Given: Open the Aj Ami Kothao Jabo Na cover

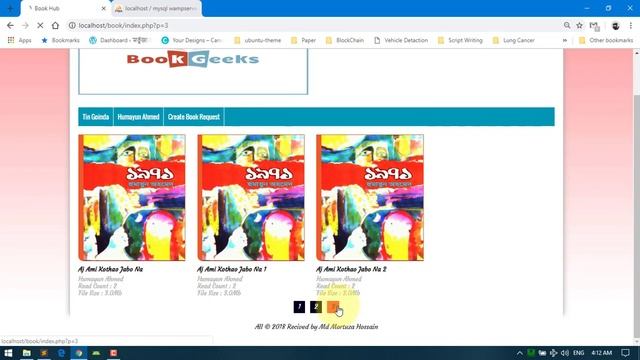Looking at the screenshot, I should point(132,198).
